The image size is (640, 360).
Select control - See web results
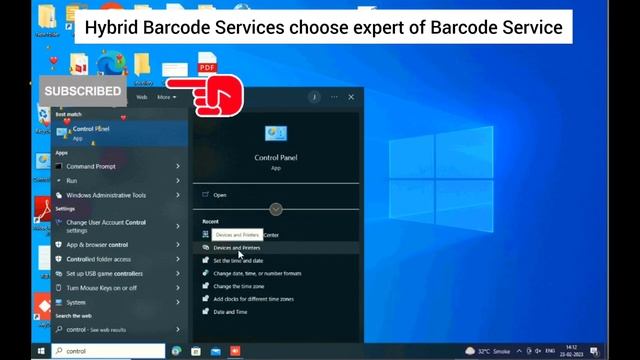119,329
